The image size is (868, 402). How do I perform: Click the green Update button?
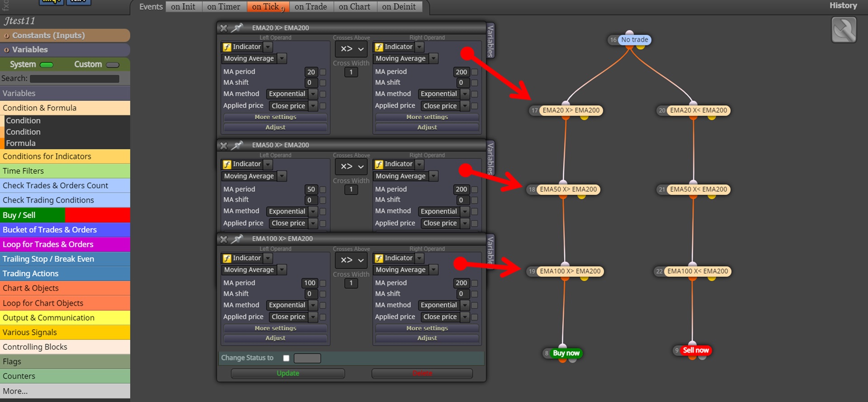[288, 374]
